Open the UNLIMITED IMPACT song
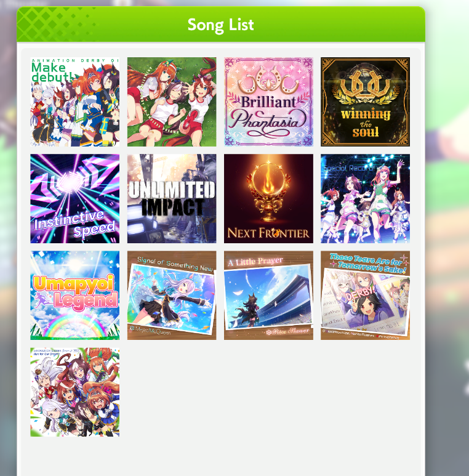The width and height of the screenshot is (469, 476). tap(172, 198)
